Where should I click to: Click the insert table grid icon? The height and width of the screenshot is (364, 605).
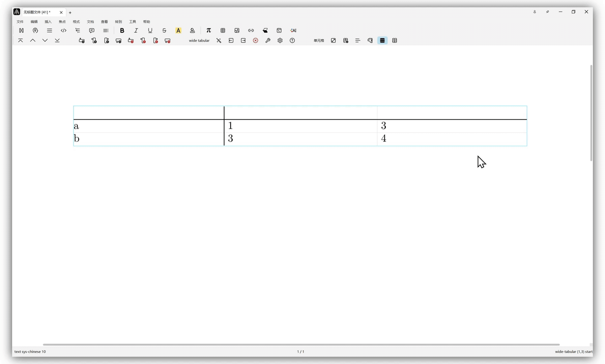click(223, 30)
